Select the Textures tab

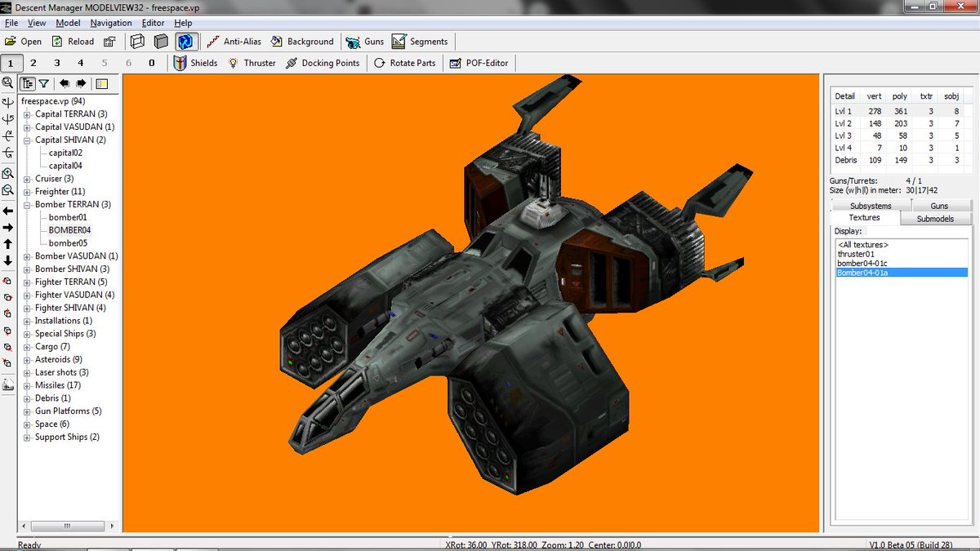pyautogui.click(x=865, y=218)
